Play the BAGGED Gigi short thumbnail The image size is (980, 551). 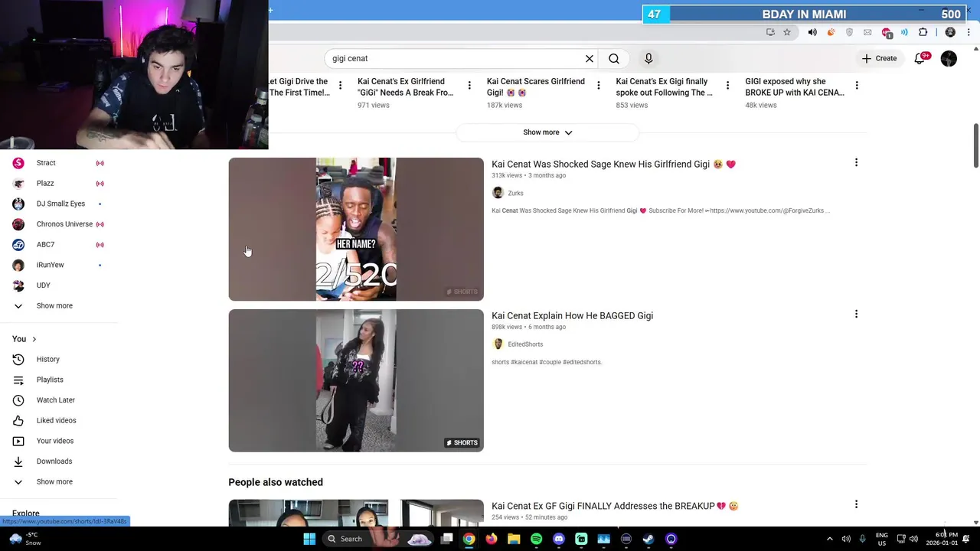(356, 380)
